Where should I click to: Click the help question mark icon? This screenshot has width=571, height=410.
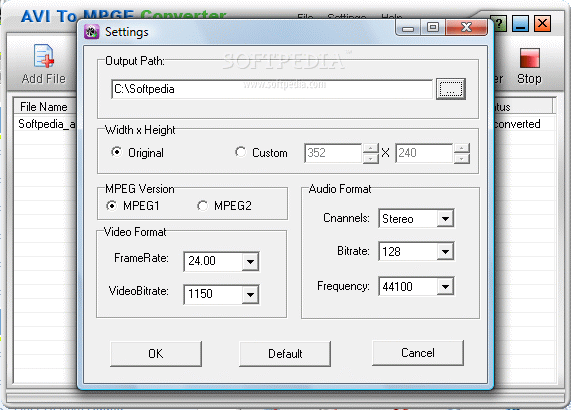(x=499, y=24)
